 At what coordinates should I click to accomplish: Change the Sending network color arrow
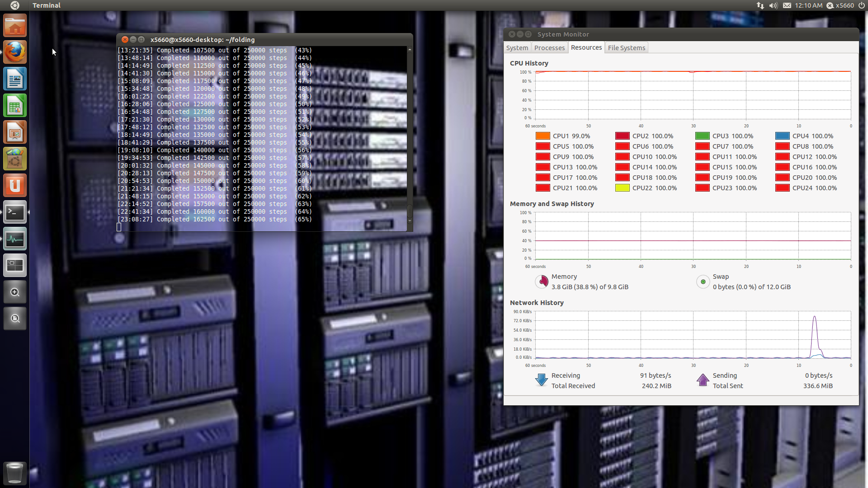coord(703,380)
